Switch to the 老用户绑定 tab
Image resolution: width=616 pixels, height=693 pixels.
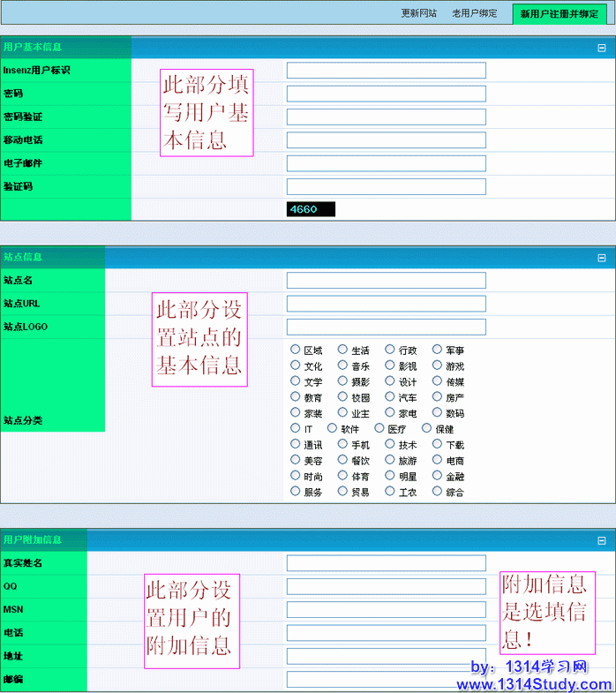[474, 13]
